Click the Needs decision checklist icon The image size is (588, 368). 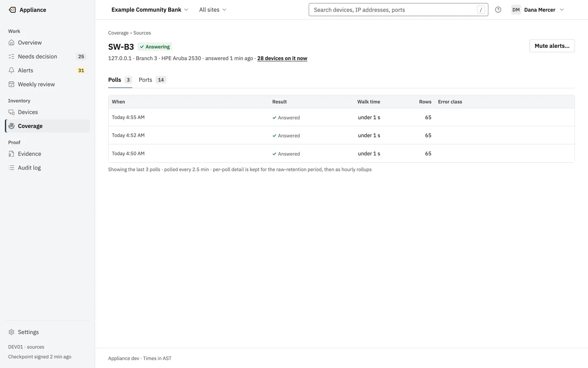[x=11, y=56]
